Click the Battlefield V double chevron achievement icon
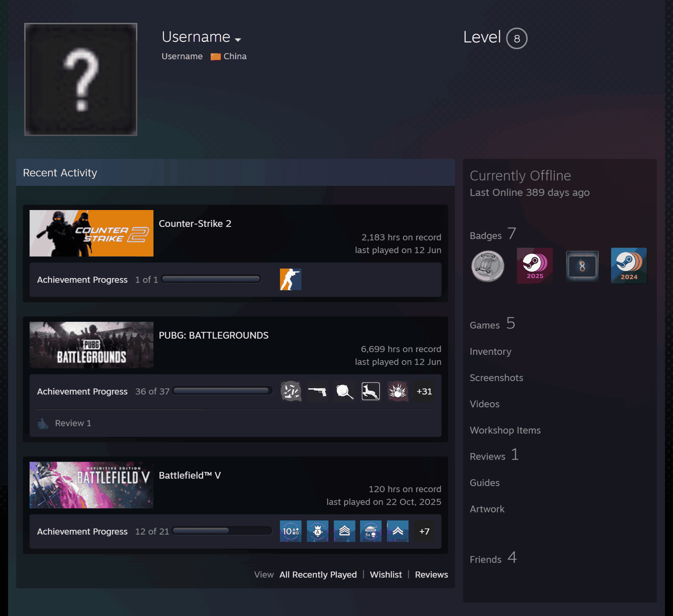Image resolution: width=673 pixels, height=616 pixels. pyautogui.click(x=397, y=531)
